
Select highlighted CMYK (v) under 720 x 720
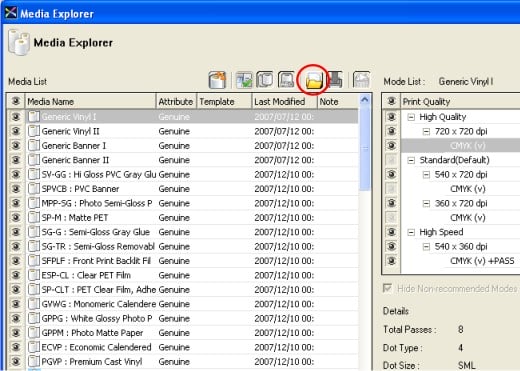click(x=468, y=145)
